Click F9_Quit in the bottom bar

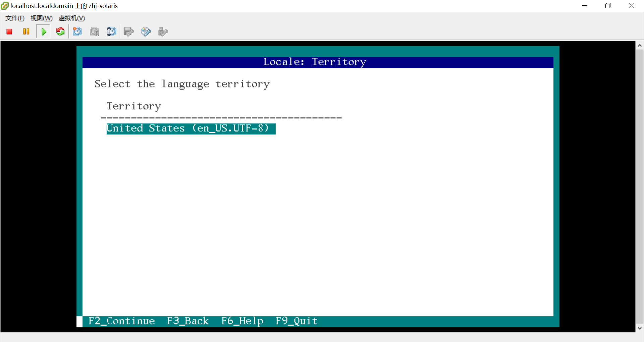click(x=297, y=321)
